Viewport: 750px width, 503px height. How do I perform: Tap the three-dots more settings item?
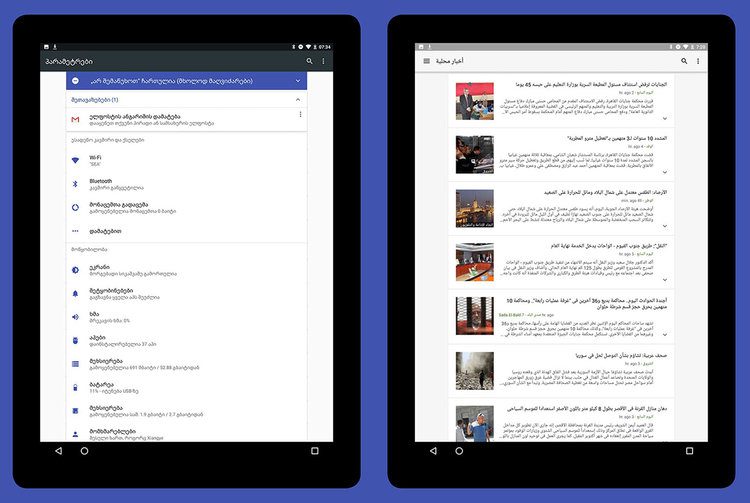(187, 231)
